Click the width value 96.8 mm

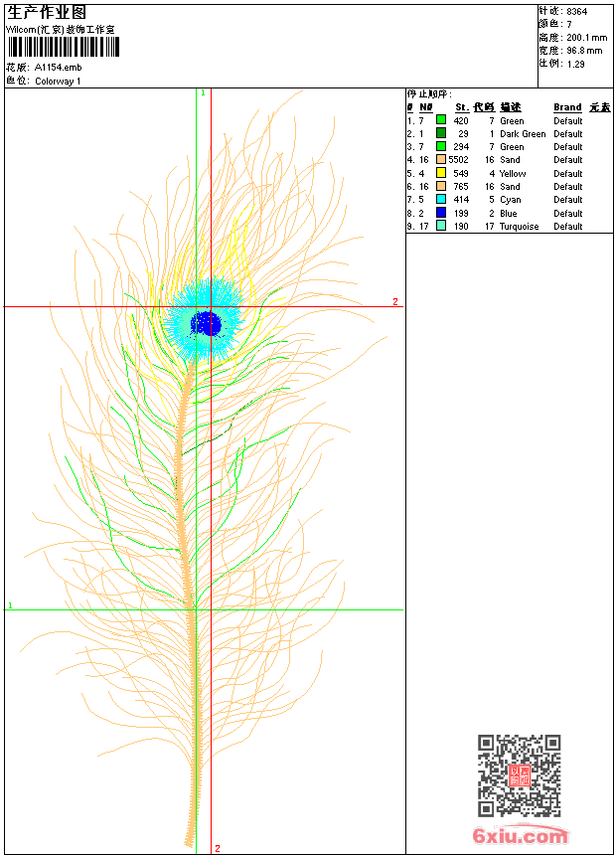(x=584, y=51)
